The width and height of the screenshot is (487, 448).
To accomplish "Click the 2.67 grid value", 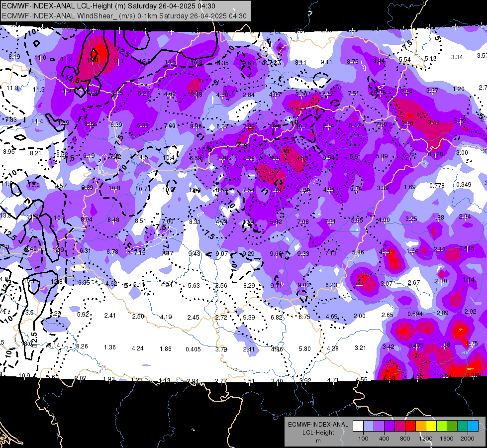I will click(x=414, y=283).
